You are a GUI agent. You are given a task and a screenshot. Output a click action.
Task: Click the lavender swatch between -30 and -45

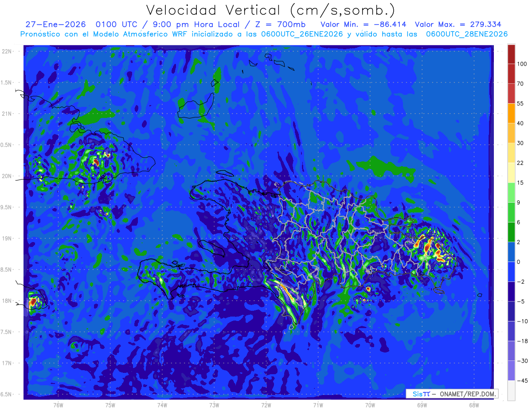click(511, 370)
